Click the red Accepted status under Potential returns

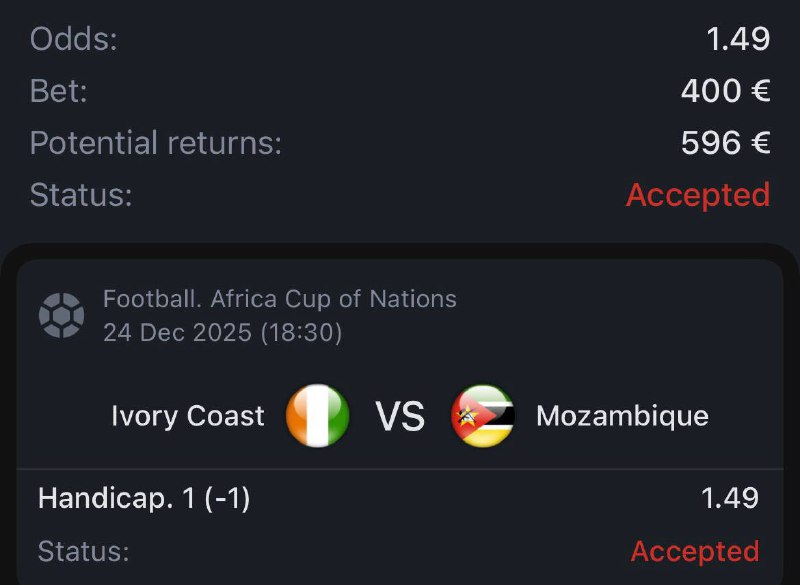coord(698,195)
